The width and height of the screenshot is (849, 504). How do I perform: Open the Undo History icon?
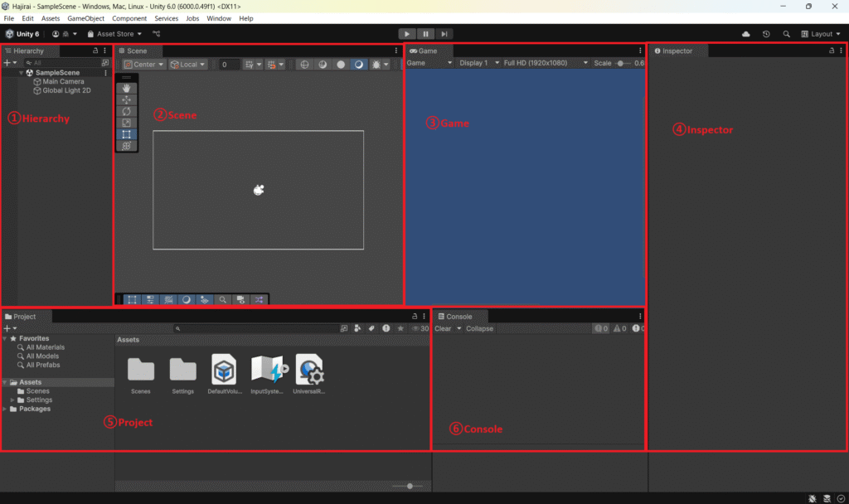(x=766, y=33)
